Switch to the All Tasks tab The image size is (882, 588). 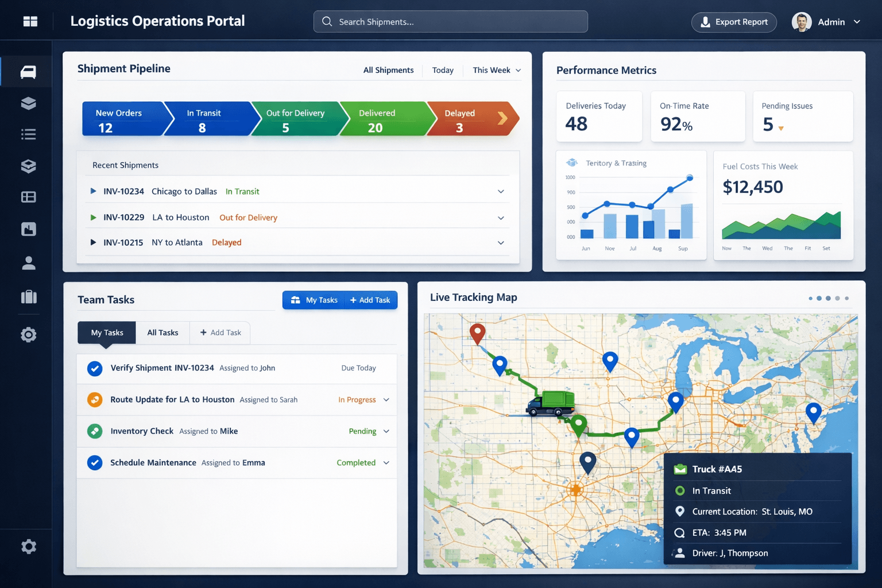(163, 332)
